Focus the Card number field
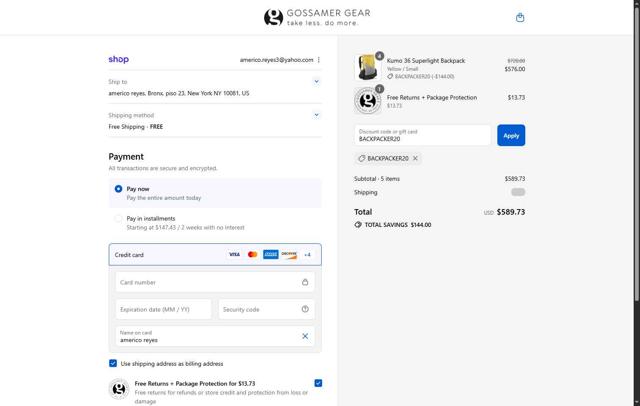640x406 pixels. pyautogui.click(x=215, y=282)
